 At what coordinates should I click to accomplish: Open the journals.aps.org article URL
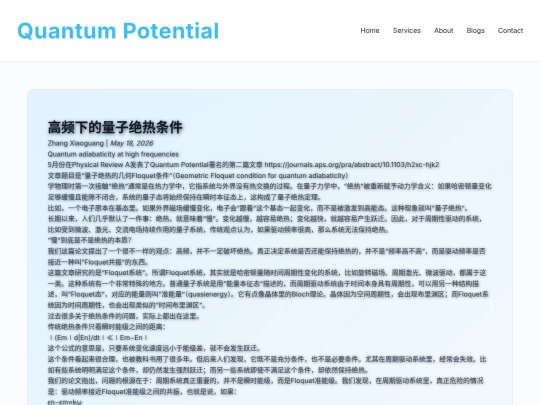352,165
